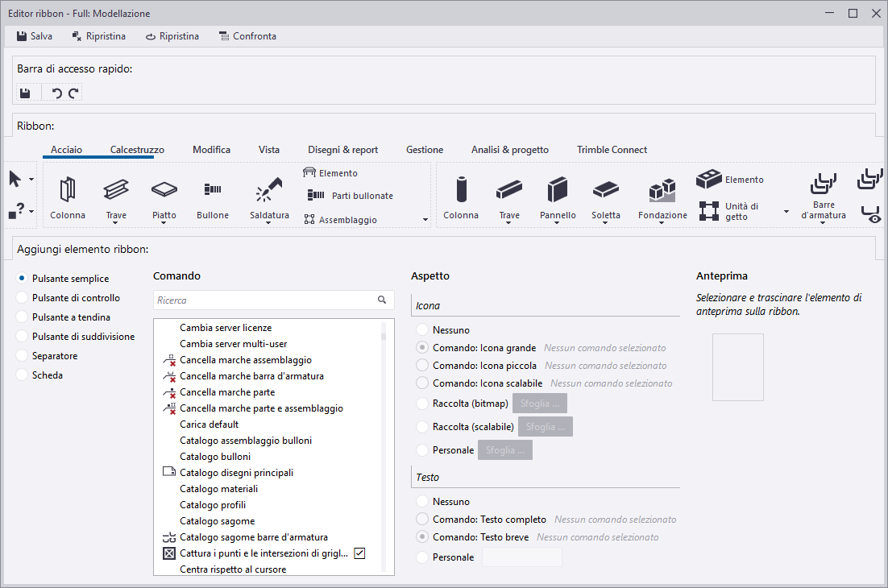Select the Piatto plate icon

pos(164,190)
